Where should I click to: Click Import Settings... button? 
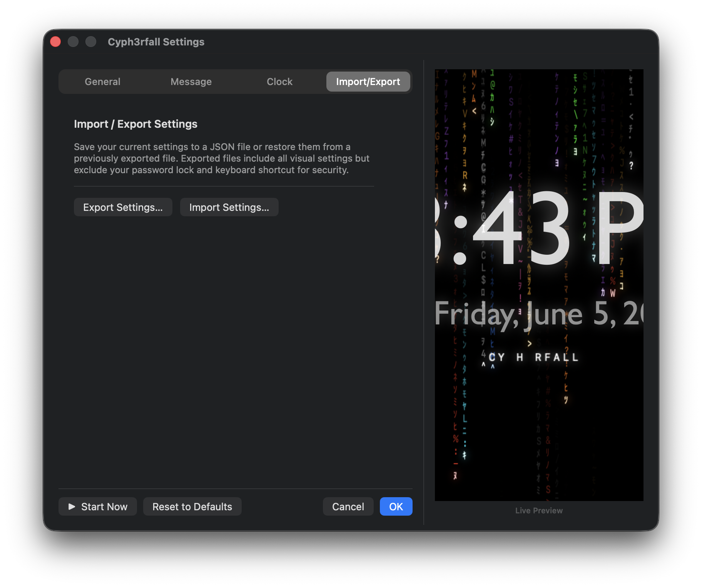tap(229, 207)
